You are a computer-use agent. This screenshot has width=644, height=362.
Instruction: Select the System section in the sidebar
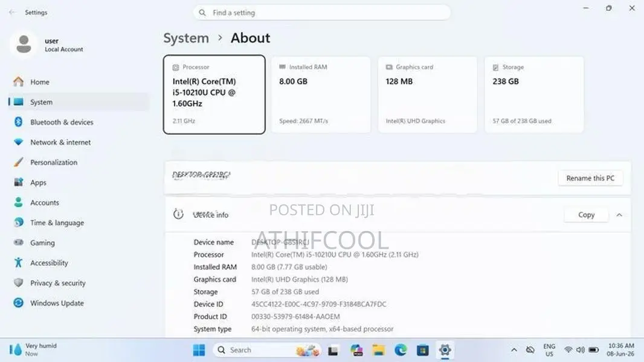pyautogui.click(x=78, y=102)
